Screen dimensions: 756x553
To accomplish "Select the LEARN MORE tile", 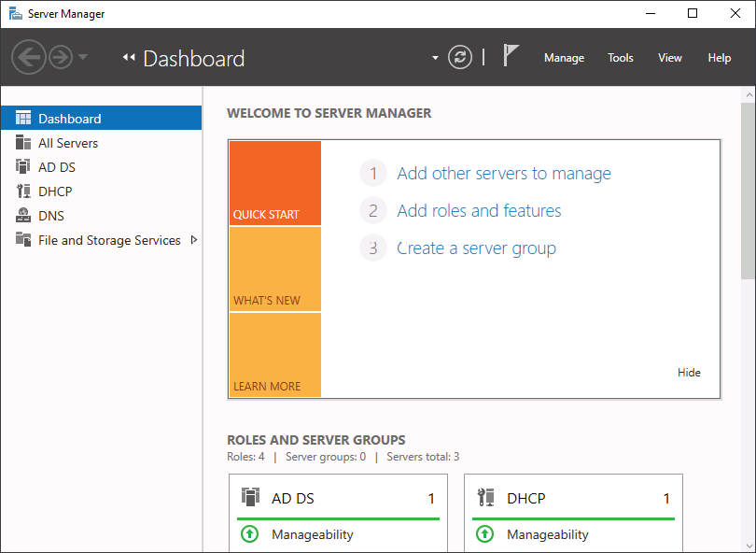I will pyautogui.click(x=275, y=355).
